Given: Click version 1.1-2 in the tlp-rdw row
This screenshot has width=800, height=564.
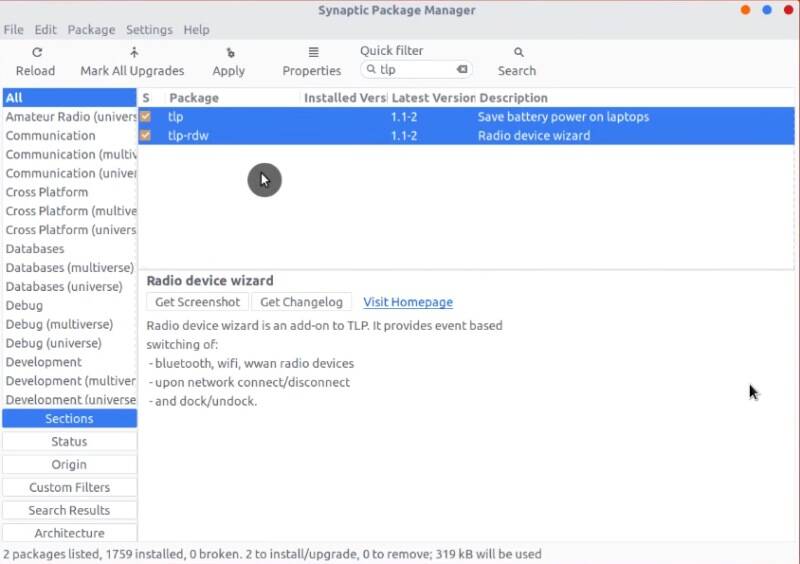Looking at the screenshot, I should coord(404,136).
